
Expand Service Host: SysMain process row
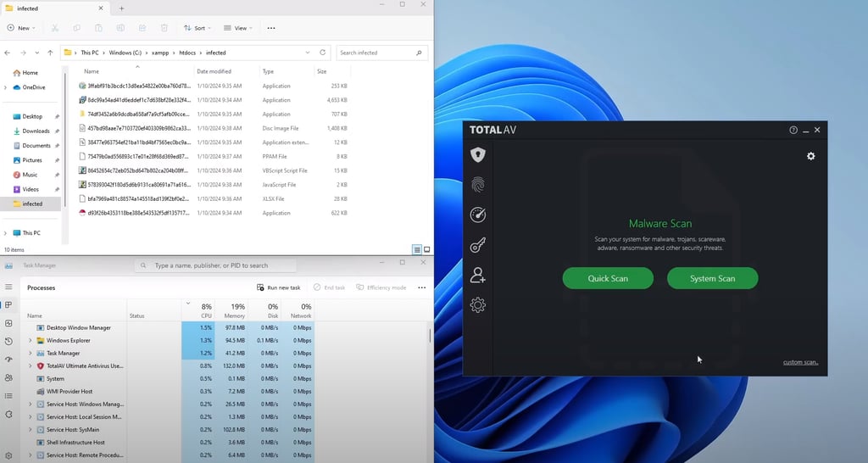[31, 430]
